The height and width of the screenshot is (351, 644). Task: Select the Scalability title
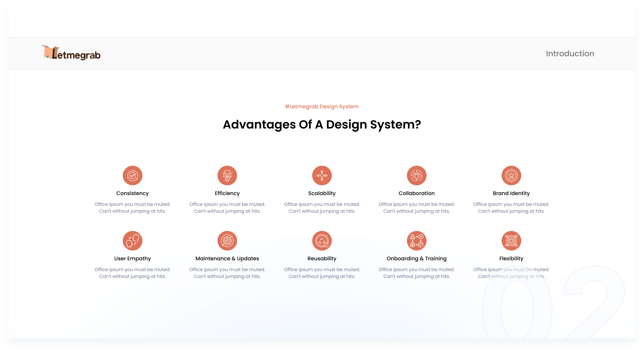coord(322,193)
